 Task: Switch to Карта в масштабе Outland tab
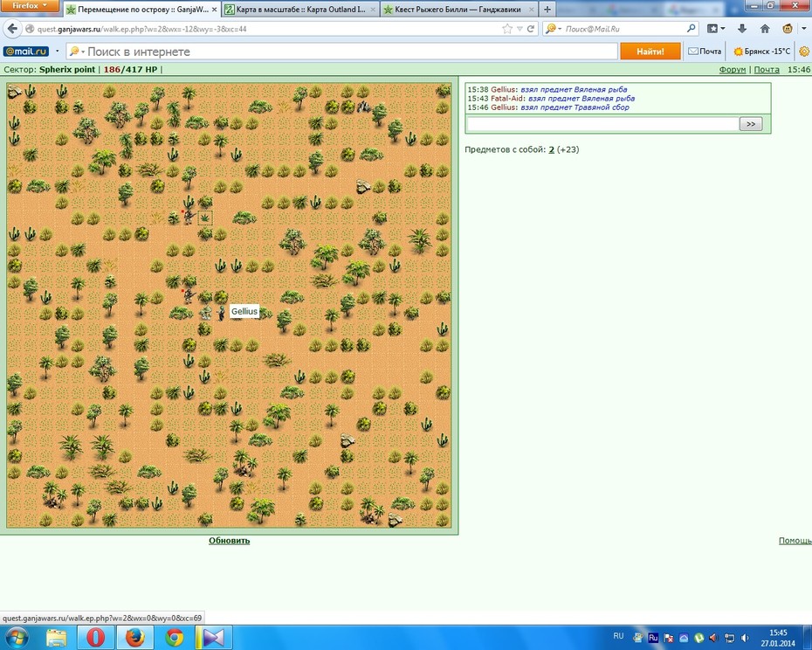[300, 10]
